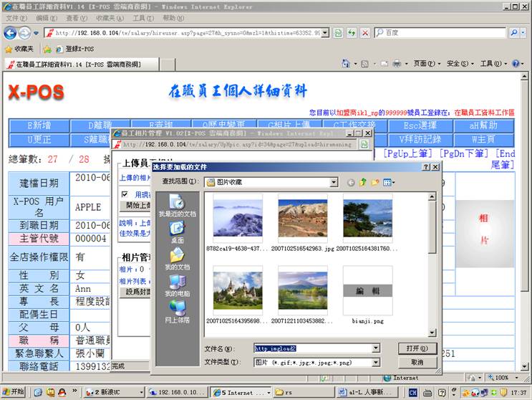Open My Documents sidebar shortcut
This screenshot has width=532, height=400.
(177, 258)
